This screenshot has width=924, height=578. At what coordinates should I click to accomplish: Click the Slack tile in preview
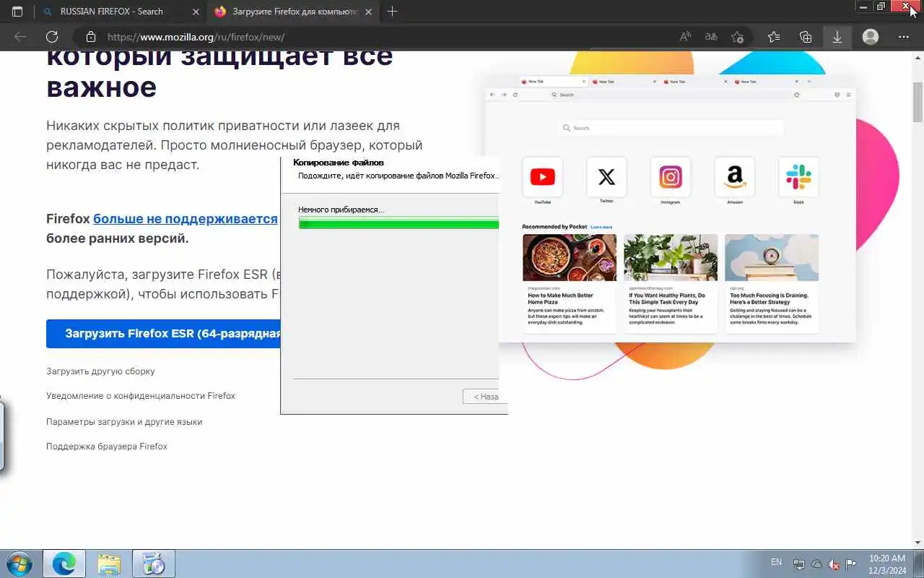tap(798, 177)
